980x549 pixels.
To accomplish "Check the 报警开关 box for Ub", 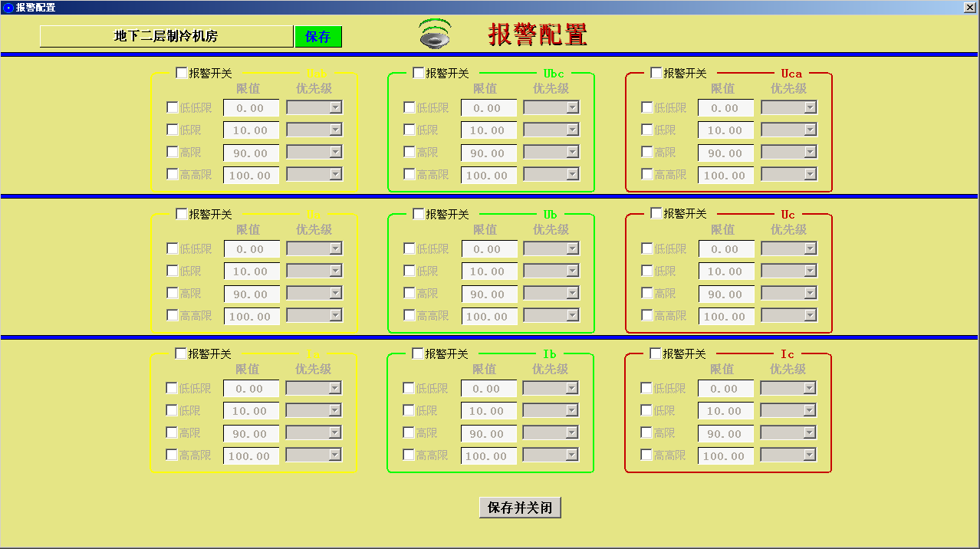I will [419, 214].
